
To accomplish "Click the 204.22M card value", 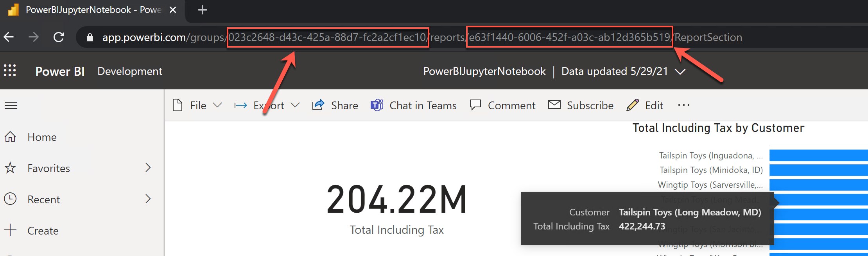I will (396, 200).
